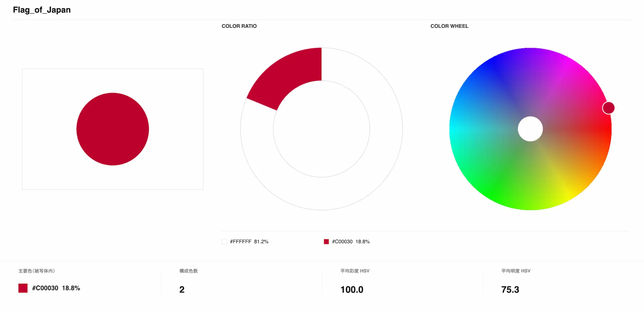
Task: Click the #C00030 18.8% legend text under chart
Action: coord(351,242)
